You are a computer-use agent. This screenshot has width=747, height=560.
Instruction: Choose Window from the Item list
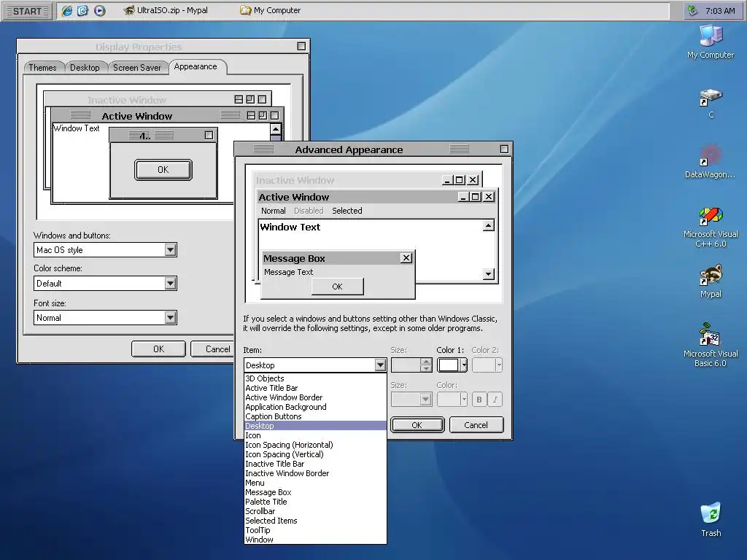315,540
